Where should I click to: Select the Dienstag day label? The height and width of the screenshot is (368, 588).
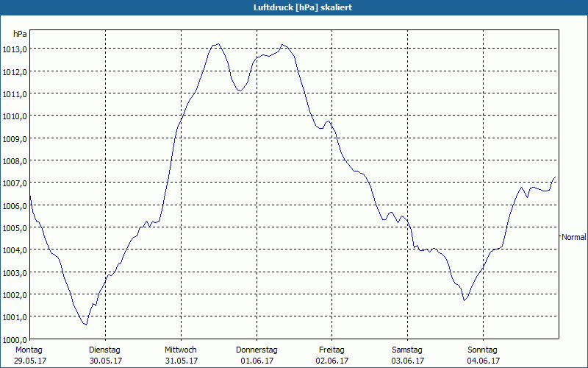[104, 350]
